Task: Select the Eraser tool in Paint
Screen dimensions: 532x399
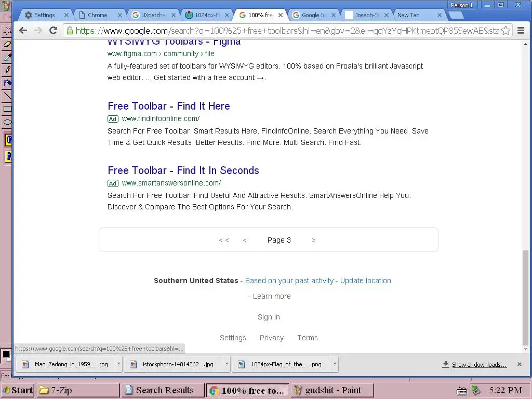Action: click(x=7, y=44)
